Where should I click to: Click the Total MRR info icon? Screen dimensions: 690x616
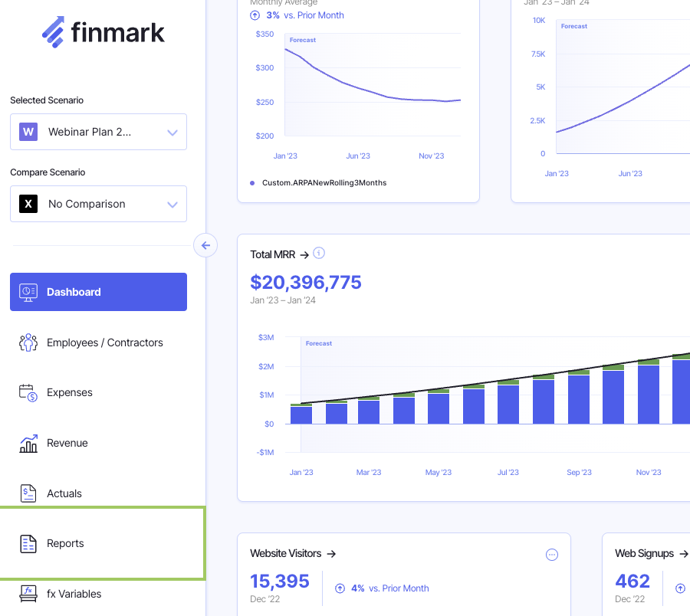tap(320, 254)
